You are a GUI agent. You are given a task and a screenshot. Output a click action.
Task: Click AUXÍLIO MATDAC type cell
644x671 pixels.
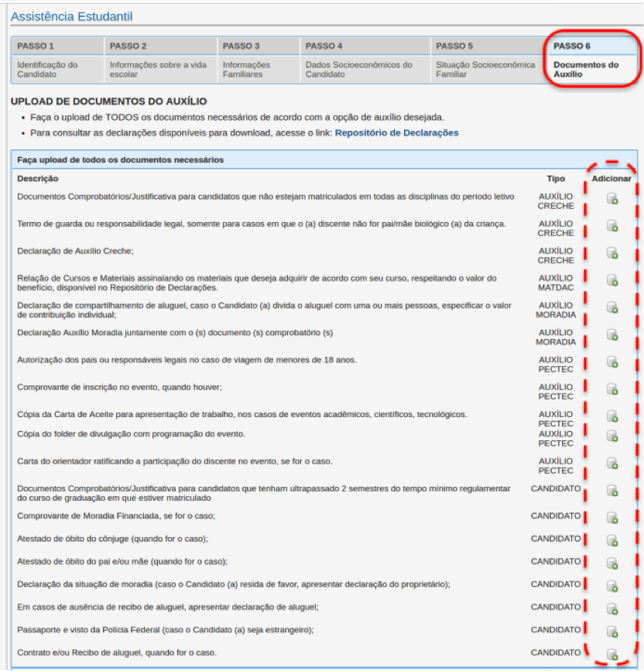coord(556,282)
